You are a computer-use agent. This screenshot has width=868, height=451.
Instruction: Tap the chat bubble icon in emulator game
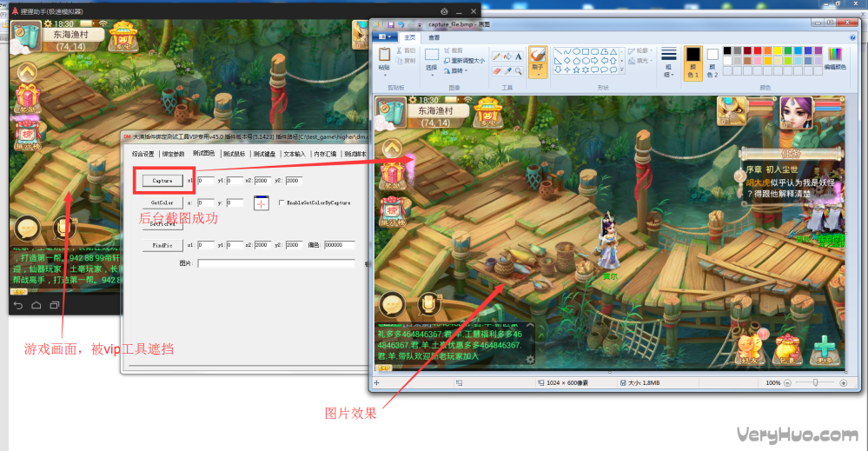[27, 228]
